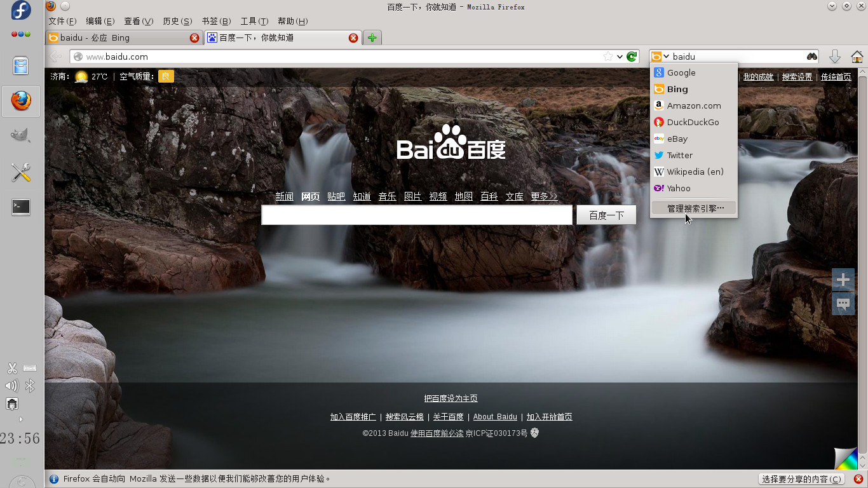
Task: Open the 查看(V) menu
Action: [139, 21]
